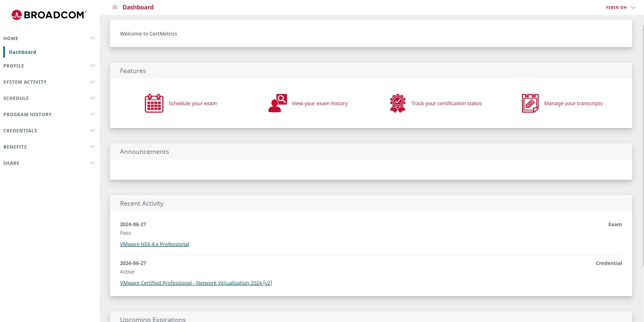Screen dimensions: 644x322
Task: Open VMware Certified Professional Network Virtualization link
Action: coord(196,283)
